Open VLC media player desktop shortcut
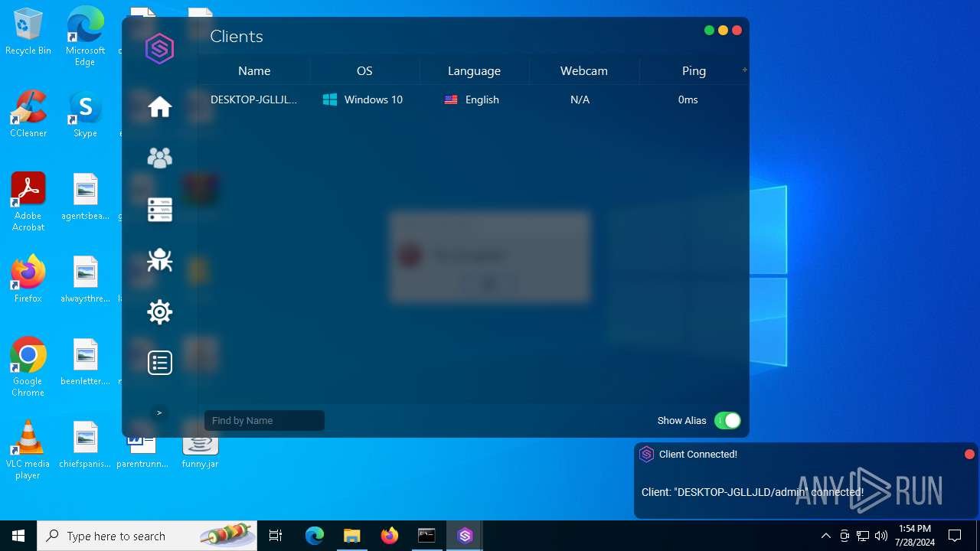 click(x=28, y=449)
